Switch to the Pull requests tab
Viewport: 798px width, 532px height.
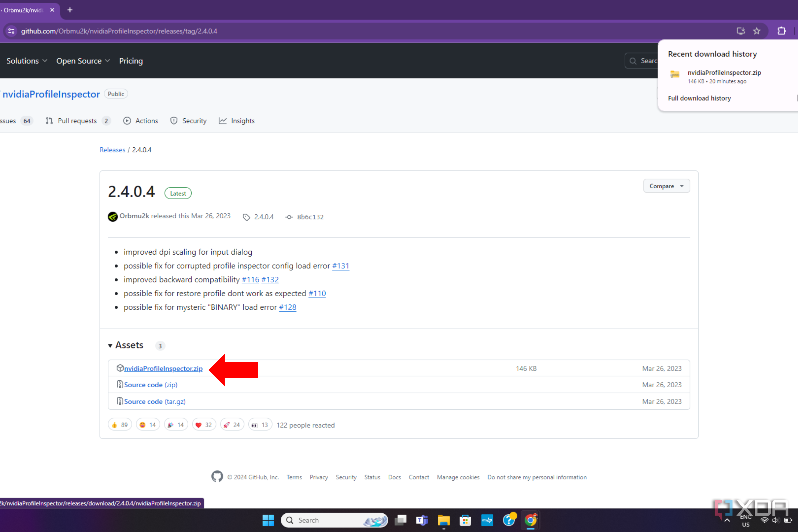tap(77, 121)
